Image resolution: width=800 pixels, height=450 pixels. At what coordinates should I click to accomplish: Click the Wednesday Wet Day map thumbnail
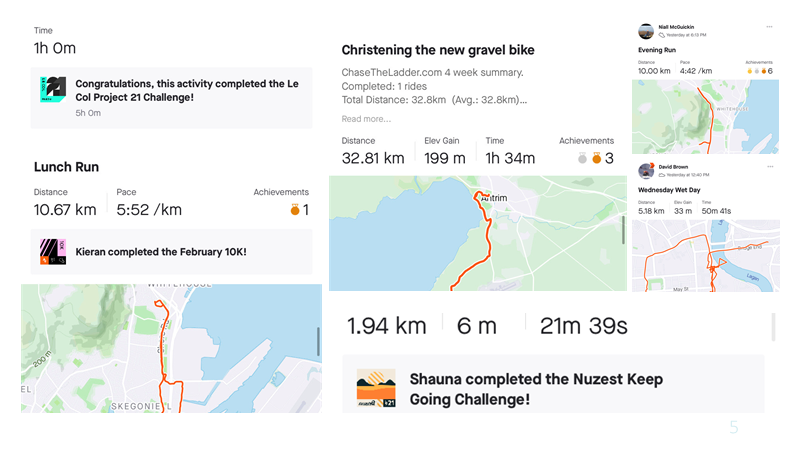706,256
